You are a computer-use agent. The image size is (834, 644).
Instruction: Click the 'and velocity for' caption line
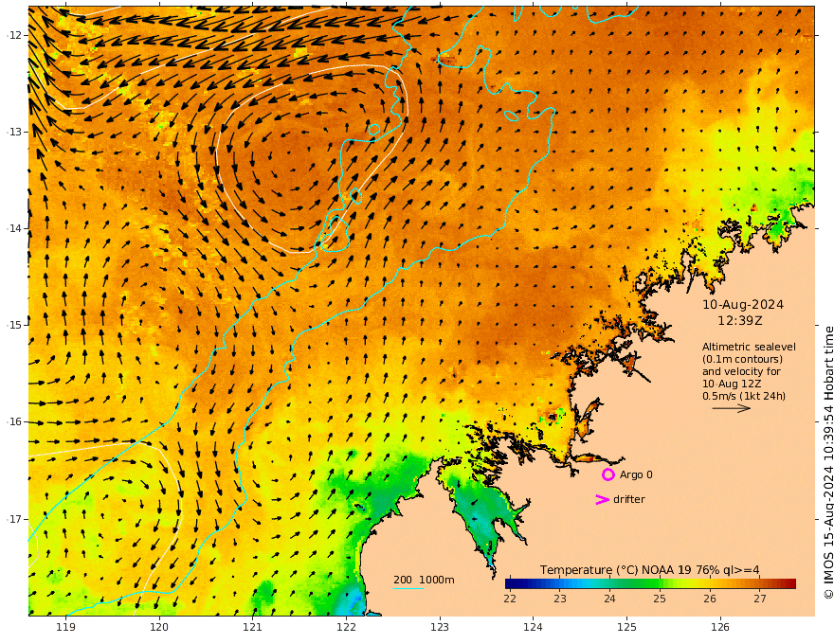pyautogui.click(x=741, y=371)
